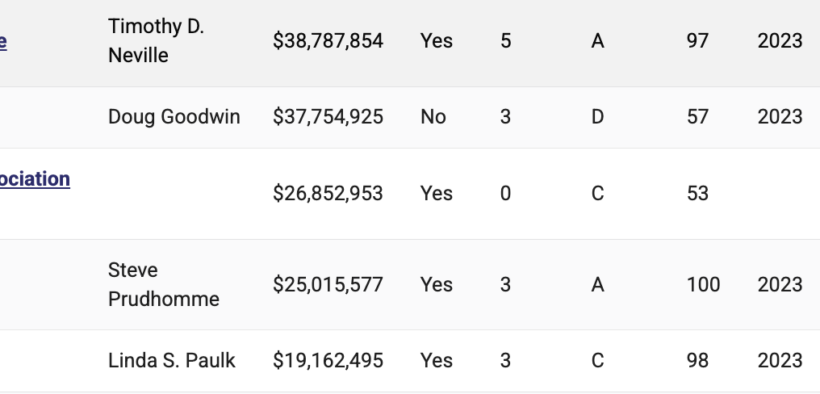Click the 'No' value in Doug Goodwin row

[x=433, y=117]
